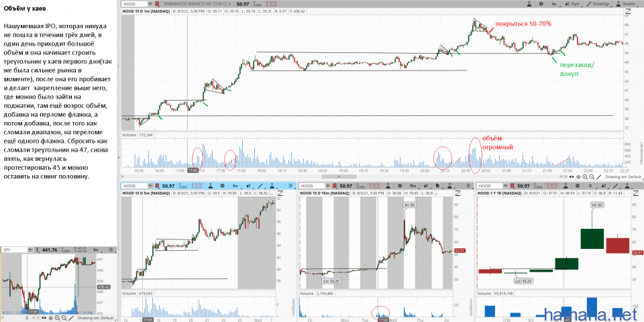Open 5m timeframe selector on SPY chart

coord(97,250)
